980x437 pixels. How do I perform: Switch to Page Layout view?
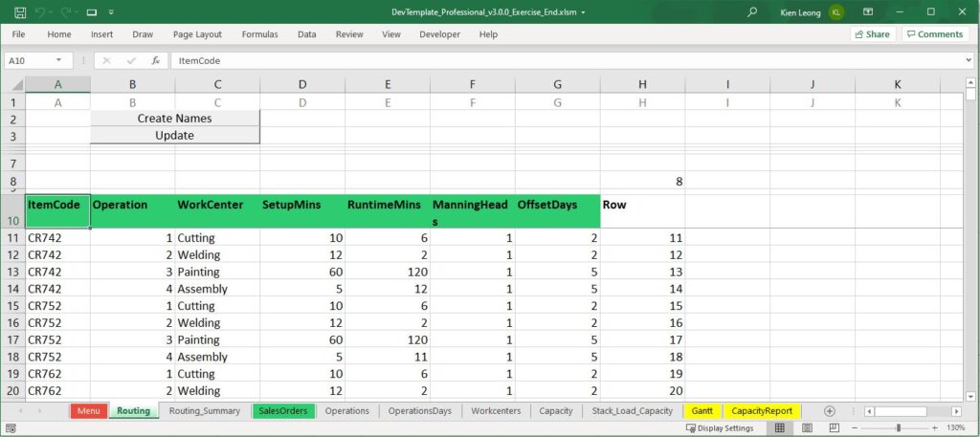[x=806, y=428]
